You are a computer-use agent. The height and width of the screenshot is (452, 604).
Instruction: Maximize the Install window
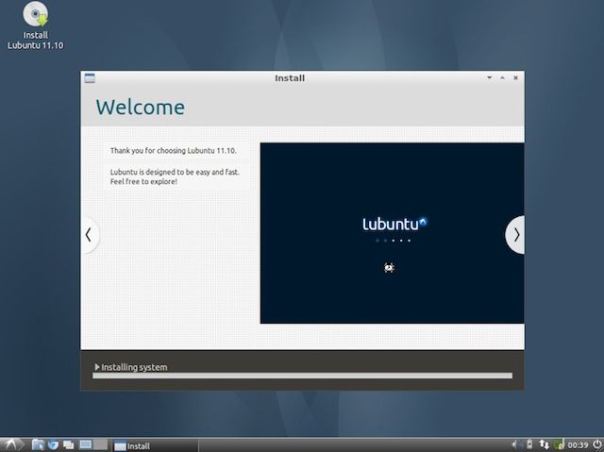(502, 78)
